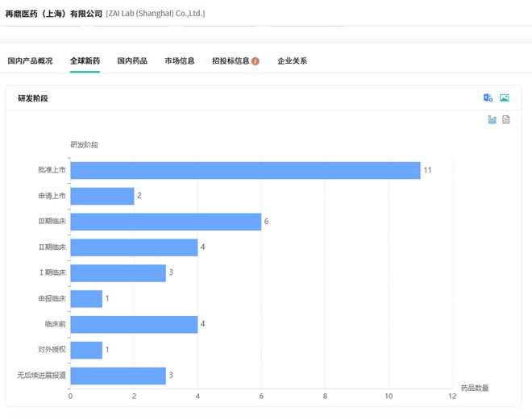Click the 申报临床 axis label
The image size is (532, 420).
pyautogui.click(x=52, y=298)
